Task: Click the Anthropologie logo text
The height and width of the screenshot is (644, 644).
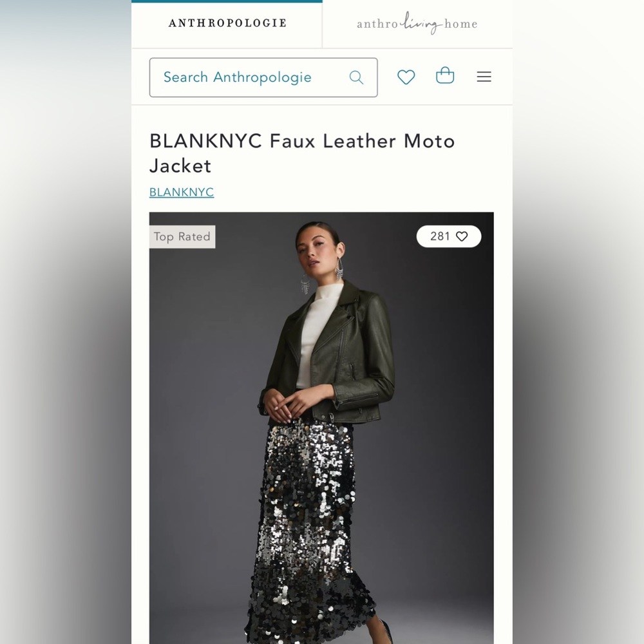Action: [227, 23]
